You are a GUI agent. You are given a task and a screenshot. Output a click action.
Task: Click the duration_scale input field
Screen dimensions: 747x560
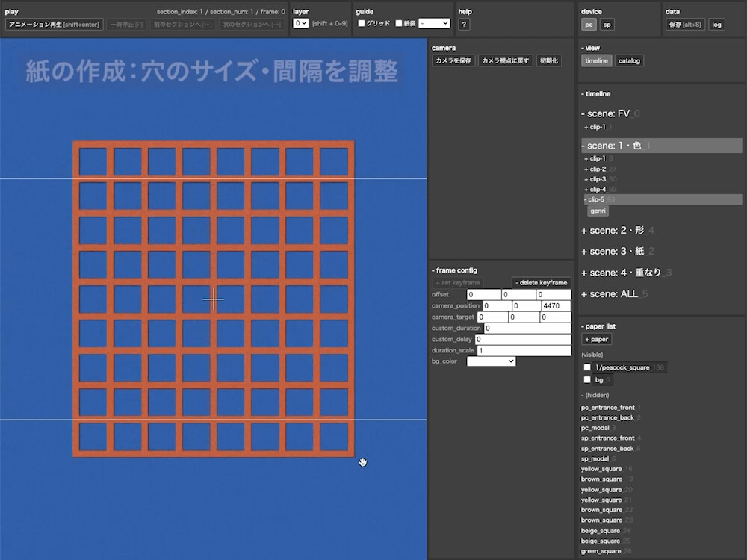click(524, 350)
